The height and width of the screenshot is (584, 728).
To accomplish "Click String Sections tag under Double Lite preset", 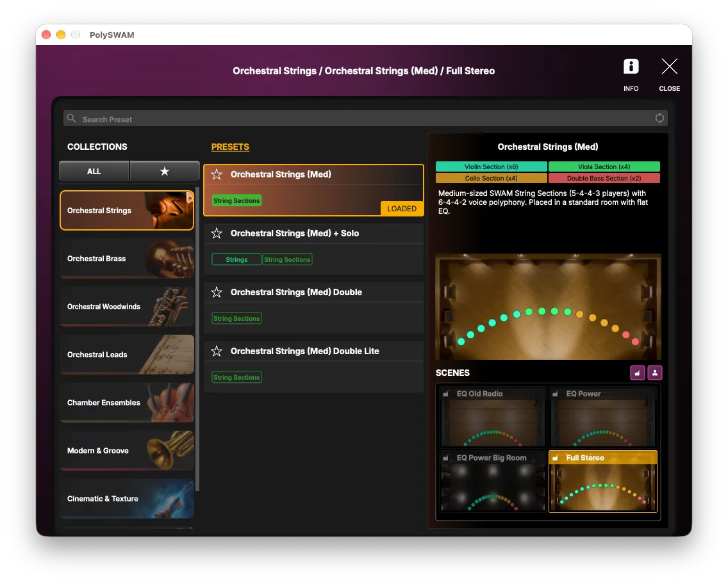I will pos(236,377).
